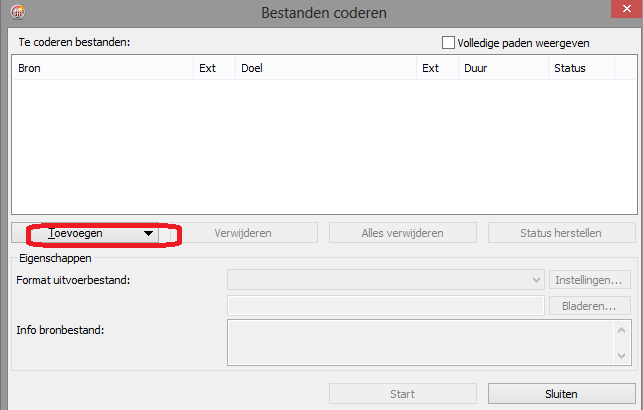Click the Info bronbestand scroll down arrow
Viewport: 643px width, 410px height.
pyautogui.click(x=622, y=355)
